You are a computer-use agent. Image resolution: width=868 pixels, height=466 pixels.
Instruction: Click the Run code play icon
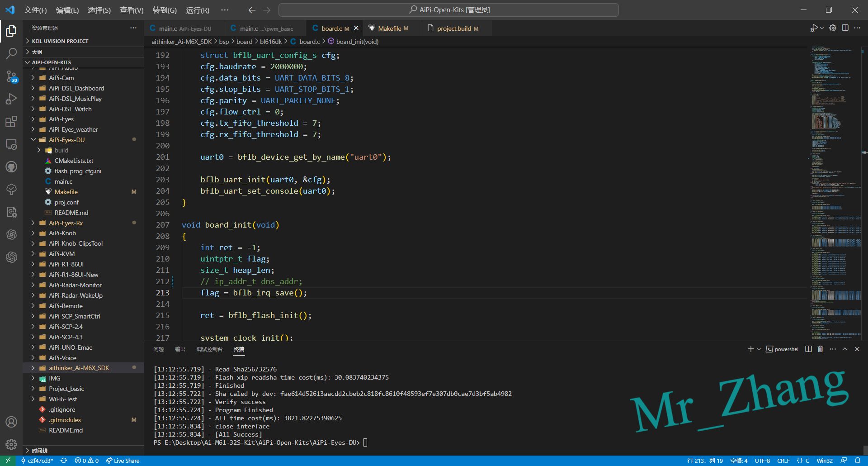tap(814, 28)
